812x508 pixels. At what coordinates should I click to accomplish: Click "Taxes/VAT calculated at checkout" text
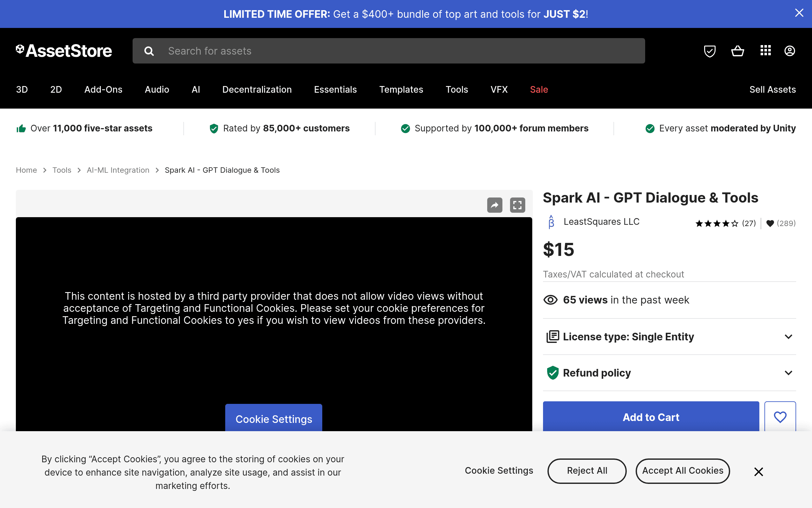point(613,275)
